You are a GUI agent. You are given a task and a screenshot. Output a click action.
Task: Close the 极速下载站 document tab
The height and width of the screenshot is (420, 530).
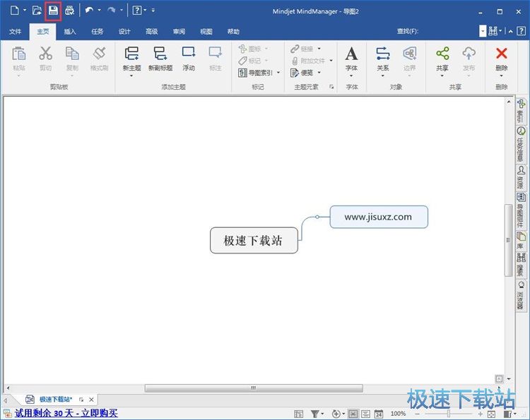(91, 400)
